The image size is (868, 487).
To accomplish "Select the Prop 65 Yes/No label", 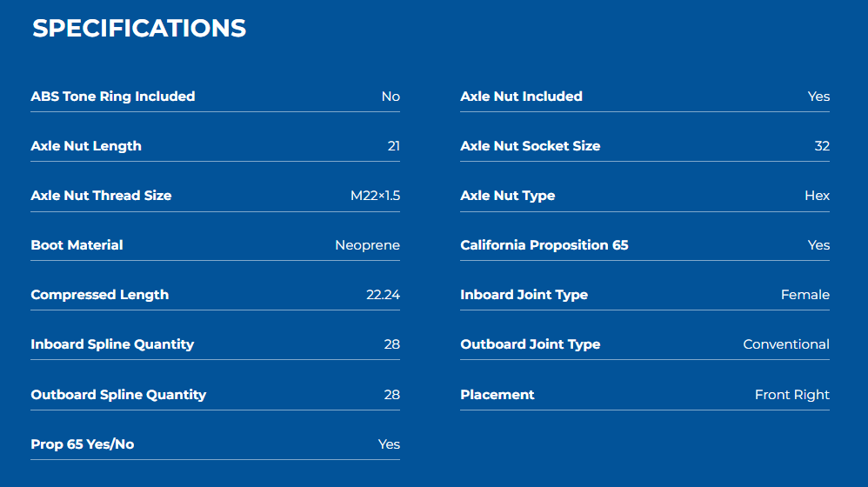I will pos(82,444).
